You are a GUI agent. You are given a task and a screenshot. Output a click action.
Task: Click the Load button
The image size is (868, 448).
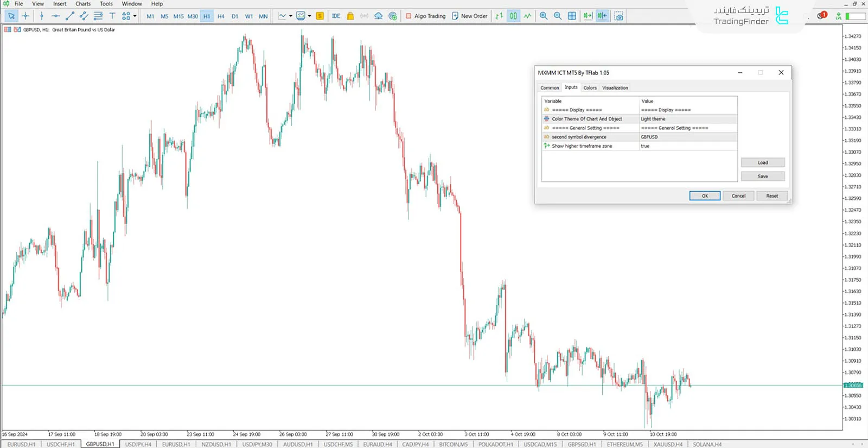click(762, 163)
